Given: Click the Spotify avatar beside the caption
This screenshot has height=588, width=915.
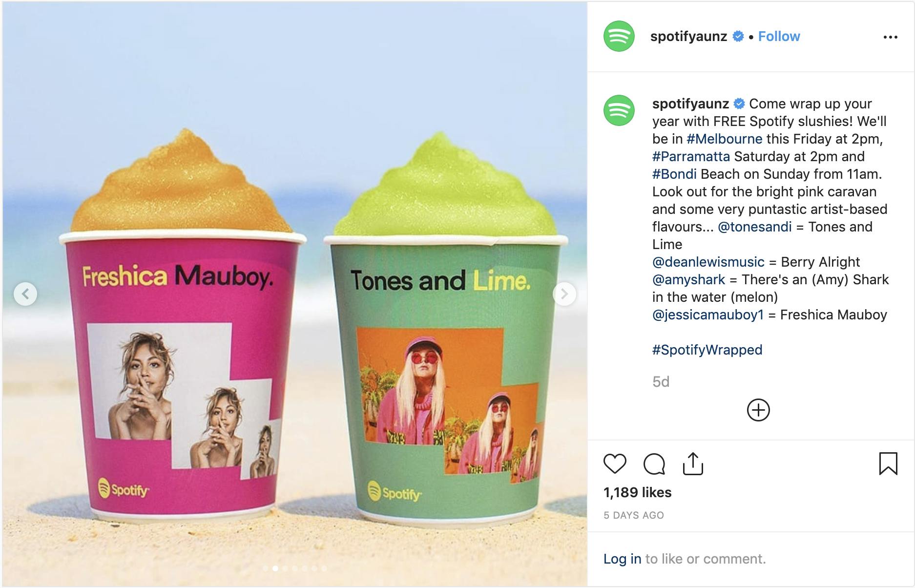Looking at the screenshot, I should click(619, 110).
